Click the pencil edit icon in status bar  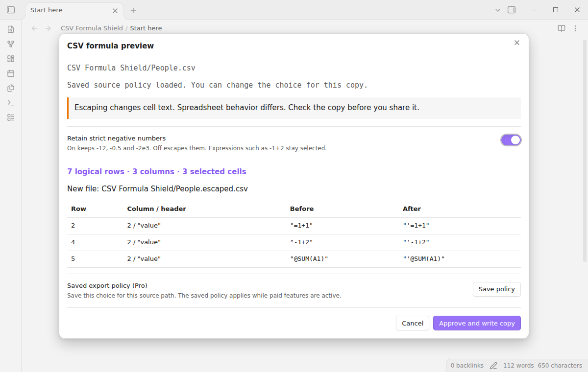tap(493, 366)
